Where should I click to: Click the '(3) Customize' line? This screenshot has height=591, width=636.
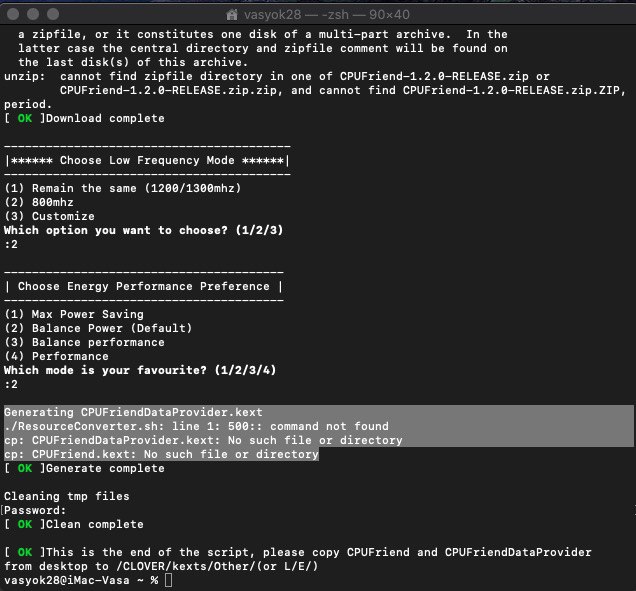click(x=49, y=216)
